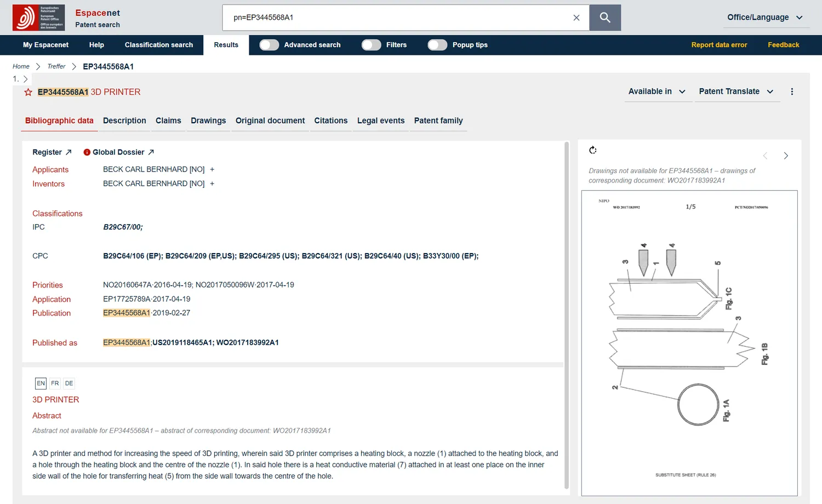Click the patent drawing thumbnail
The height and width of the screenshot is (504, 822).
coord(689,343)
